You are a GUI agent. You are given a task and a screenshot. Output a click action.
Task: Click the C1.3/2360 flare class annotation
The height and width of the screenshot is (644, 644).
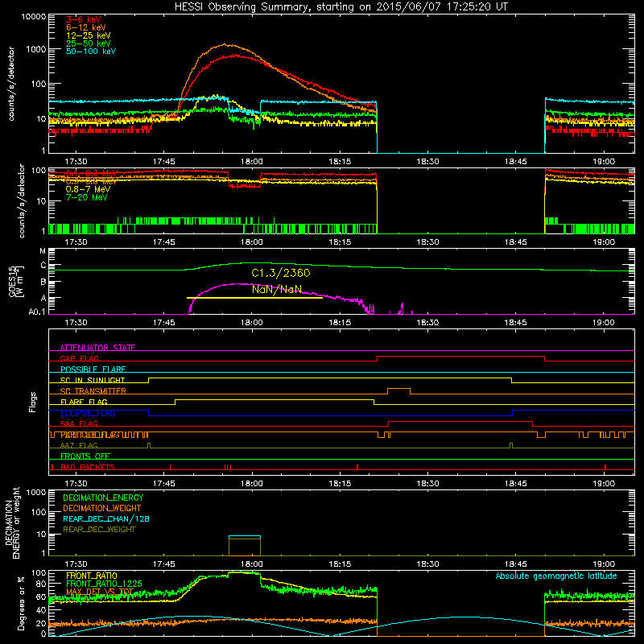point(280,273)
